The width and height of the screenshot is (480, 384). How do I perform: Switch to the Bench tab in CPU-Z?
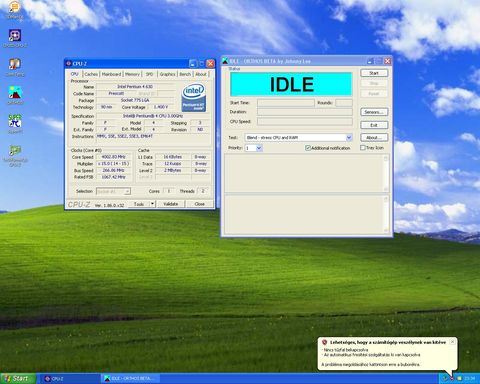coord(185,74)
